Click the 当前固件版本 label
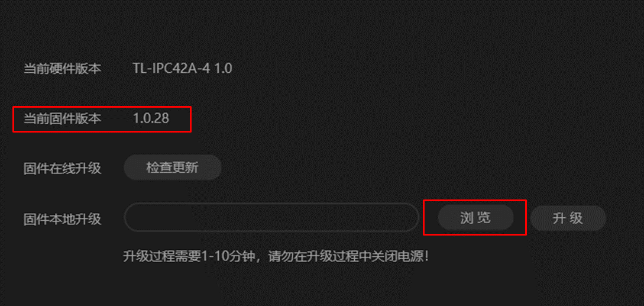 (63, 119)
